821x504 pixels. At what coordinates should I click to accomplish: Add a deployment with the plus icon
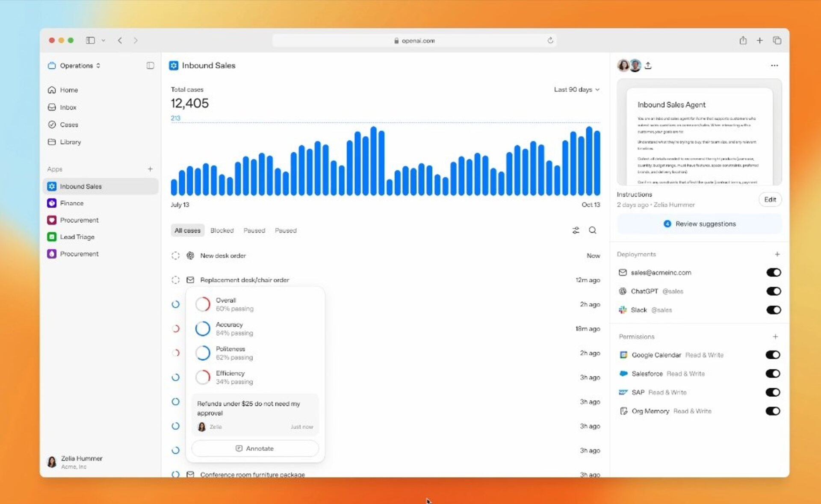(x=777, y=254)
